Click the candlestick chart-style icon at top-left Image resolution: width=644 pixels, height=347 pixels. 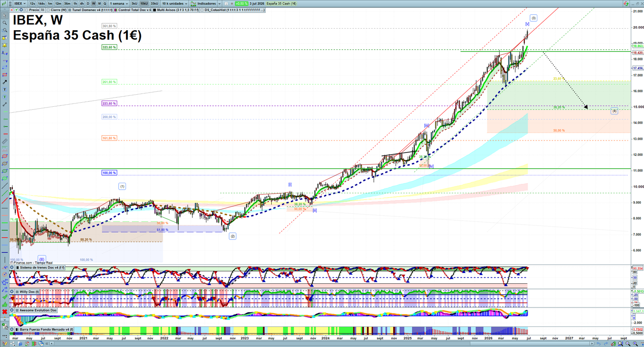coord(4,3)
